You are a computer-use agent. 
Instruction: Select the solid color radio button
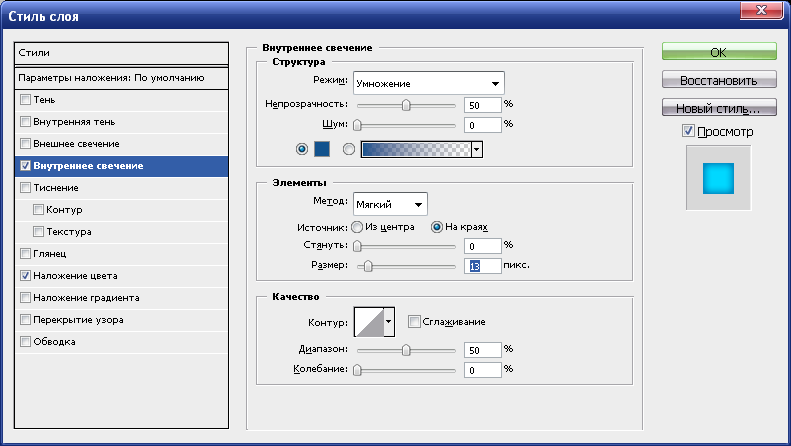coord(302,149)
